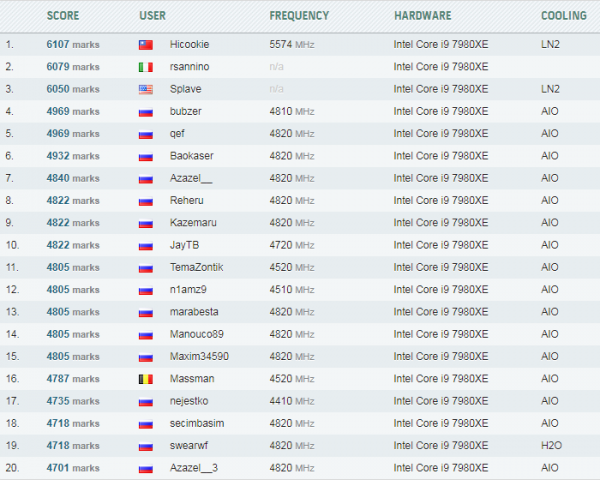600x480 pixels.
Task: Open the 6107 marks score entry
Action: tap(73, 45)
